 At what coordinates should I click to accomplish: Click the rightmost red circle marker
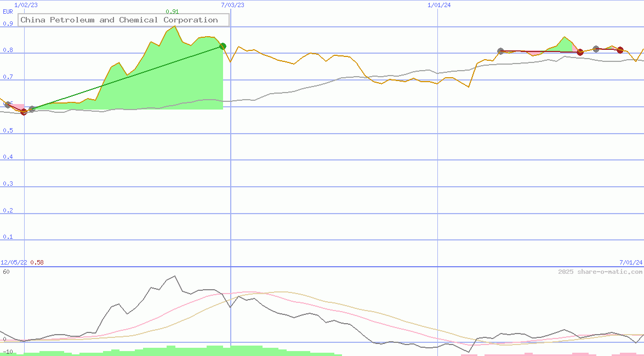pyautogui.click(x=620, y=50)
